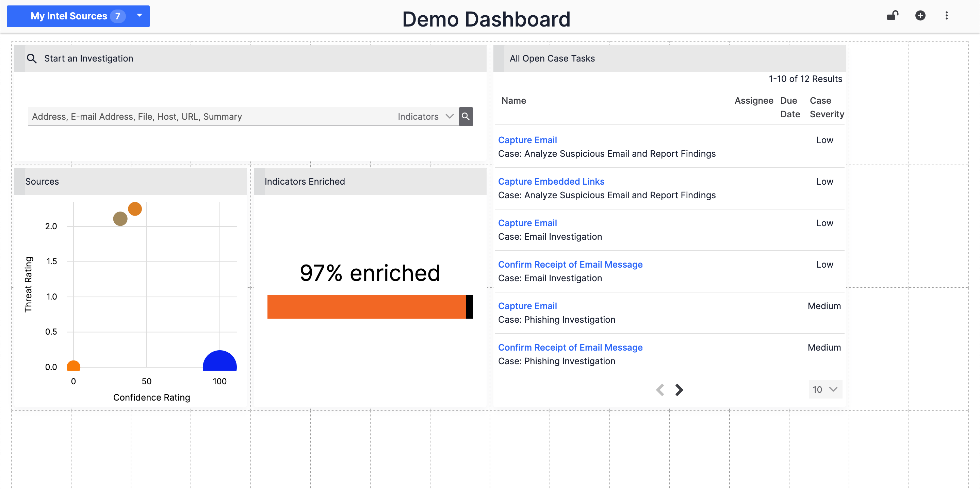The height and width of the screenshot is (489, 980).
Task: Open the Capture Embedded Links task
Action: (x=551, y=181)
